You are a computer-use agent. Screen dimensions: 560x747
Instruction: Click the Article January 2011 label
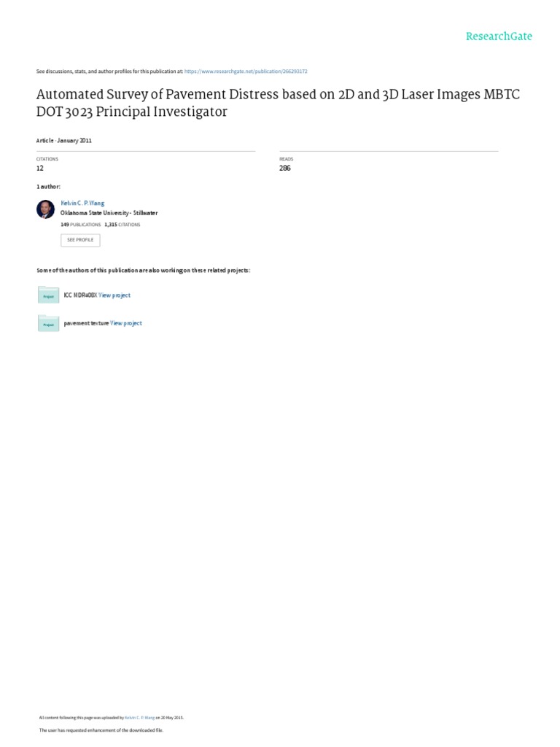click(64, 141)
